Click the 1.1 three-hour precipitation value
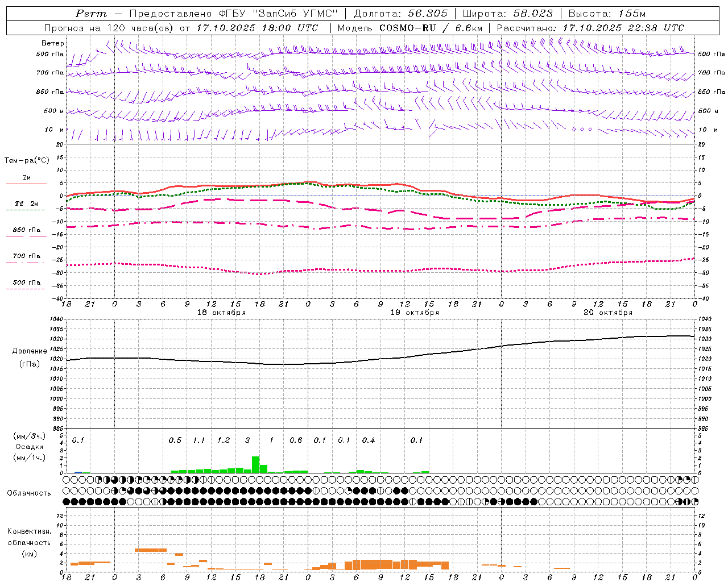 point(199,440)
